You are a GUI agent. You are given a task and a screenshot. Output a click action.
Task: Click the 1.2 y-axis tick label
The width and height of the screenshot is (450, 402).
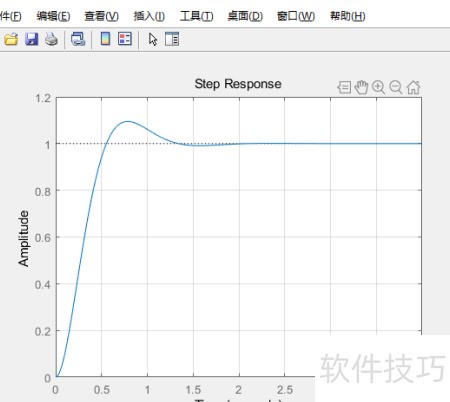[43, 98]
